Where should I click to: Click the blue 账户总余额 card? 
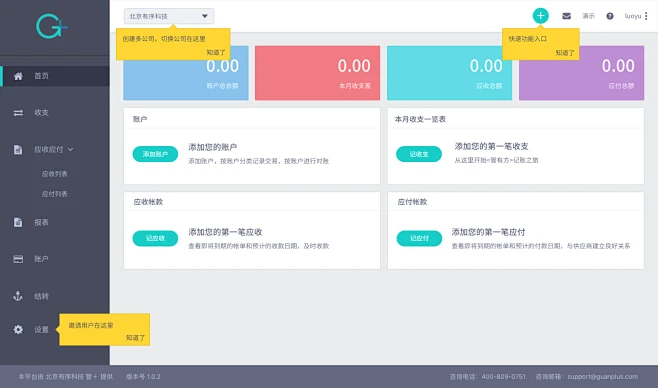click(186, 73)
